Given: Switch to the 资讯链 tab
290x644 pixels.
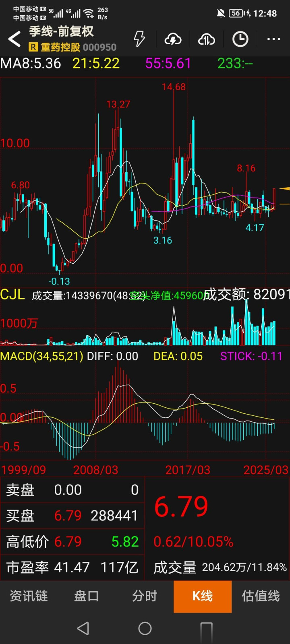Looking at the screenshot, I should pos(29,596).
